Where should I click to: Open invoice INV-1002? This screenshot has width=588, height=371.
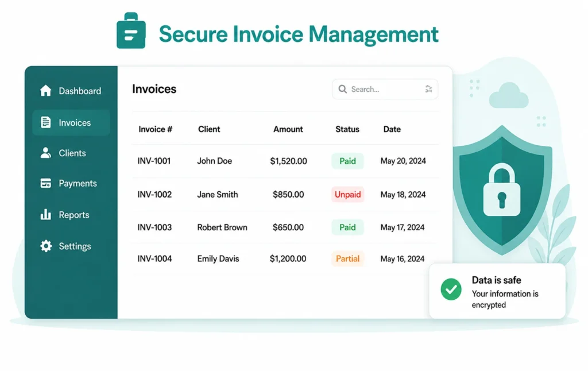click(x=154, y=194)
